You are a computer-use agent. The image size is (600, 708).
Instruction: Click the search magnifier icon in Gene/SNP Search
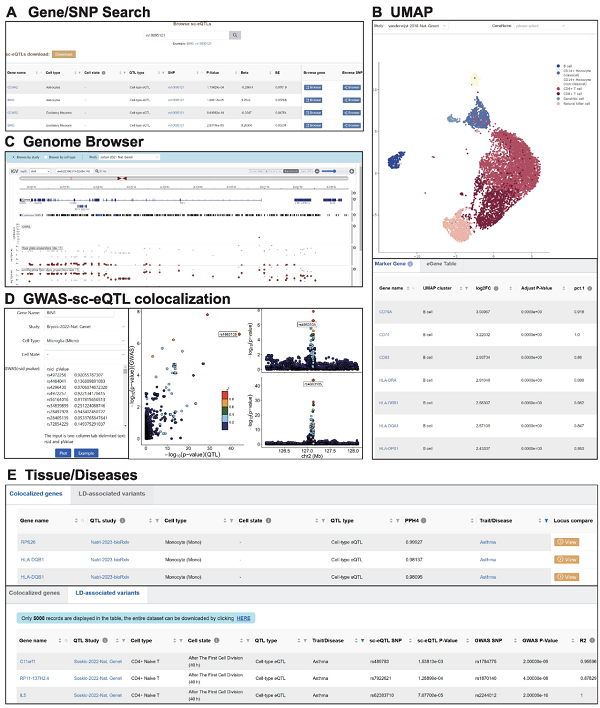pos(235,34)
